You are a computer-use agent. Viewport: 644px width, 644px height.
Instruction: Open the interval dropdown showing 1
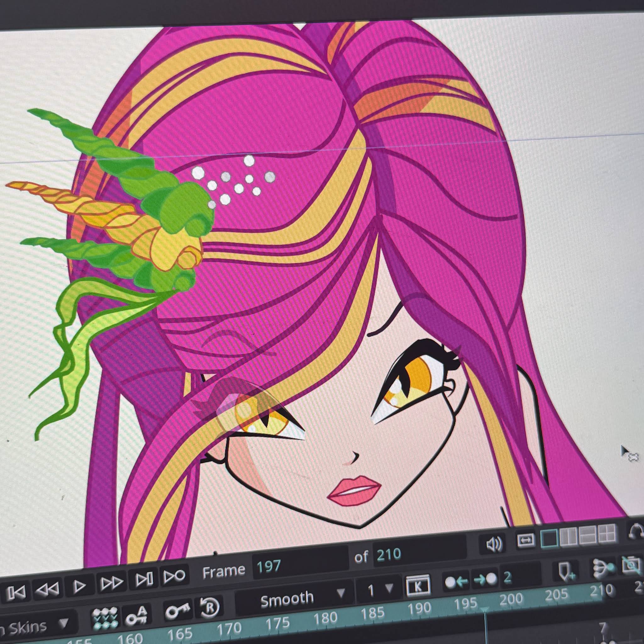click(379, 590)
